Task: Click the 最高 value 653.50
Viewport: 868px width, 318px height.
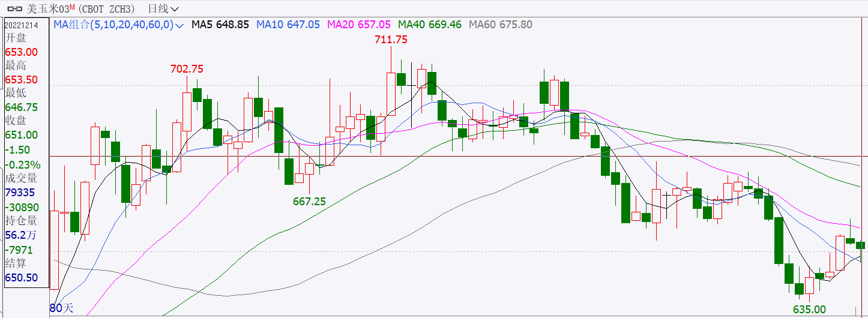Action: (21, 80)
